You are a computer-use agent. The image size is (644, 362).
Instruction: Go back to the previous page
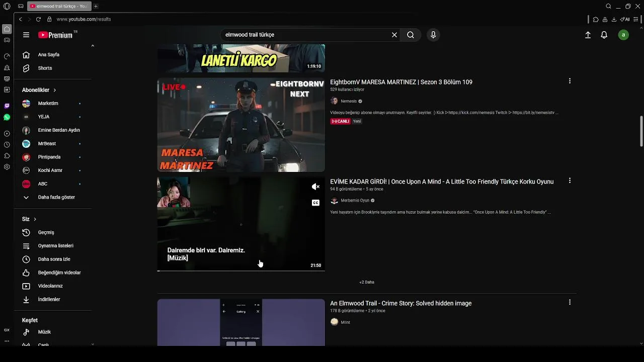tap(20, 19)
